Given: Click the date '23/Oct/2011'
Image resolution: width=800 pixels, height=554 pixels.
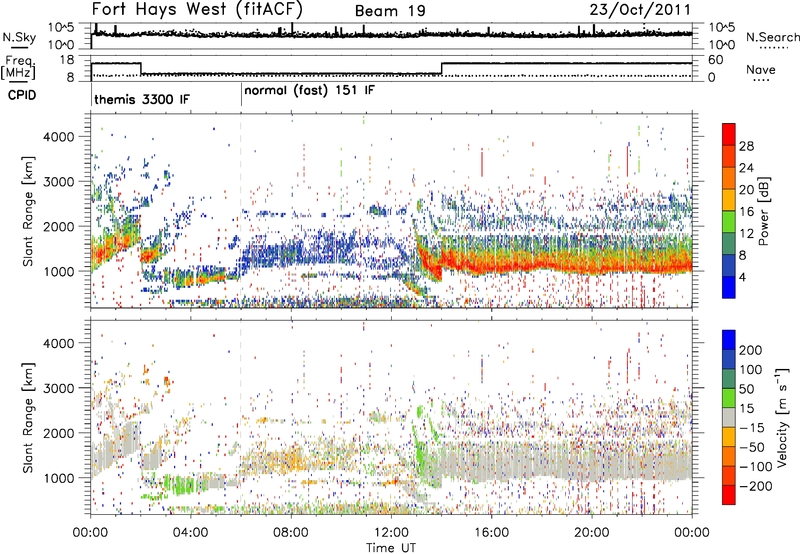Looking at the screenshot, I should coord(640,10).
